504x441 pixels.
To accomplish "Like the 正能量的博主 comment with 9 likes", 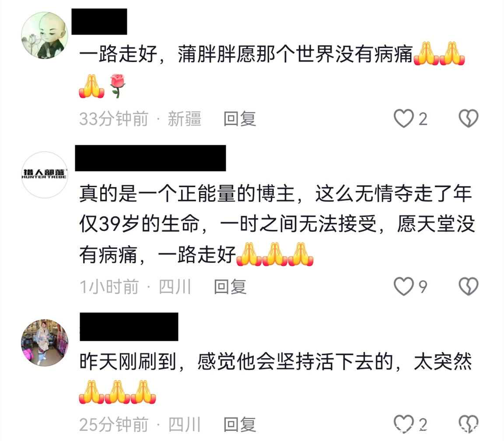I will (404, 286).
